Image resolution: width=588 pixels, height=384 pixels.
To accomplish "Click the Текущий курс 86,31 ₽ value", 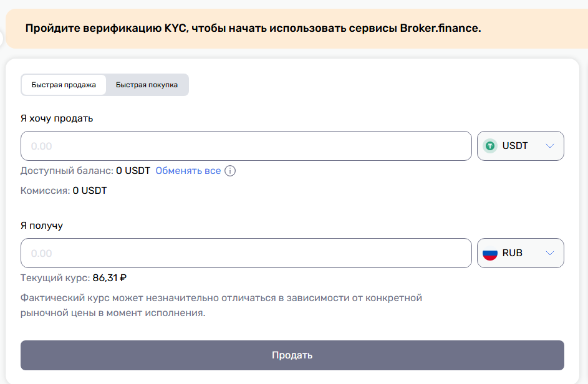I will click(110, 278).
